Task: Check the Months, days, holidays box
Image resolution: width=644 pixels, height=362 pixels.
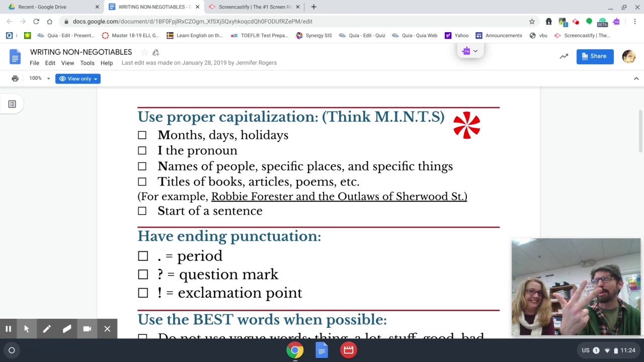Action: click(x=142, y=135)
